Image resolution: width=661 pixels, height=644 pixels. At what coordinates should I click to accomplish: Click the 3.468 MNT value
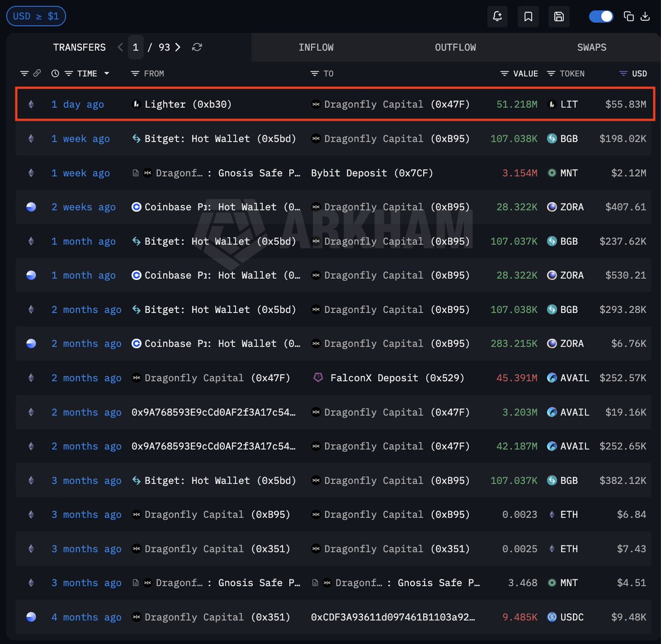(523, 583)
